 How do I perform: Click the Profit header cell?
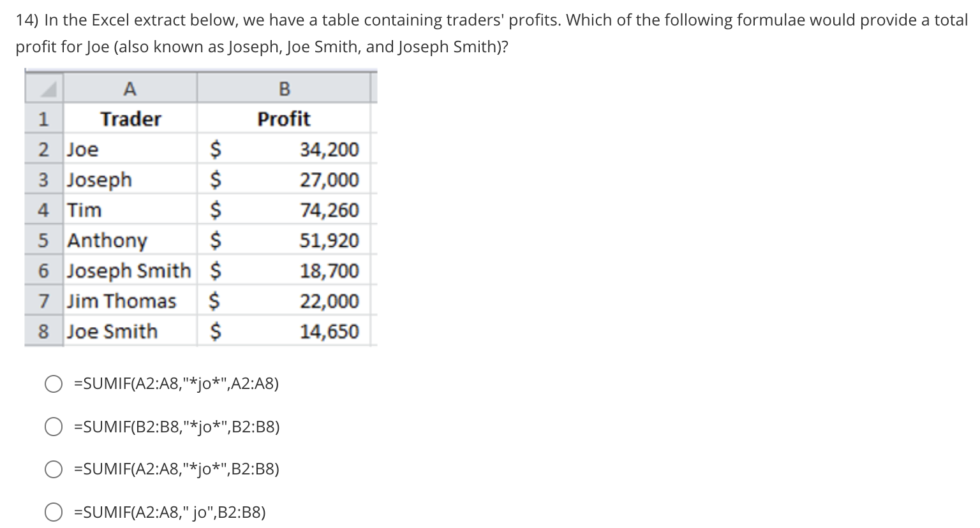pos(284,119)
